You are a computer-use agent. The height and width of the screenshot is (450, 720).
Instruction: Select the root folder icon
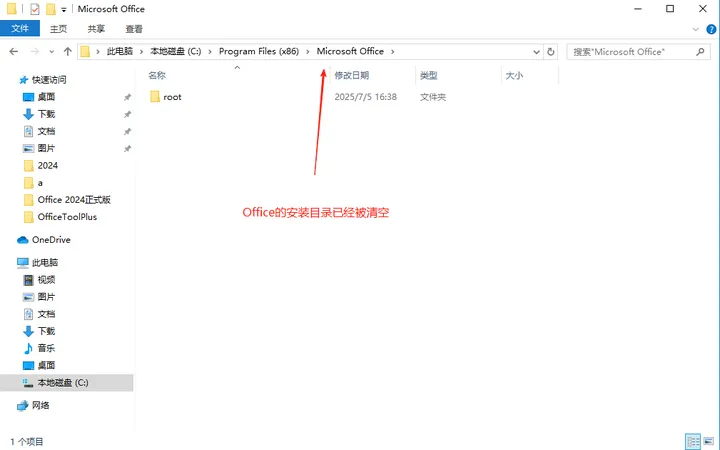click(x=155, y=96)
